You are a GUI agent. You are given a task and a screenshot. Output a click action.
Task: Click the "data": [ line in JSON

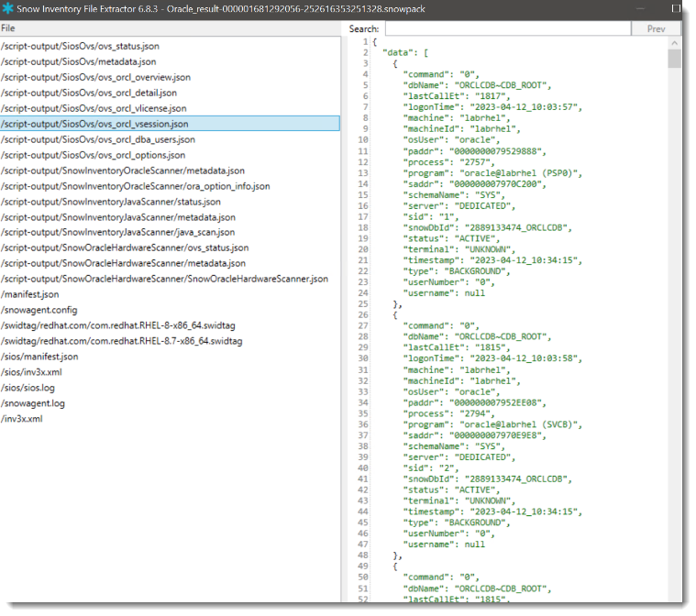coord(405,52)
